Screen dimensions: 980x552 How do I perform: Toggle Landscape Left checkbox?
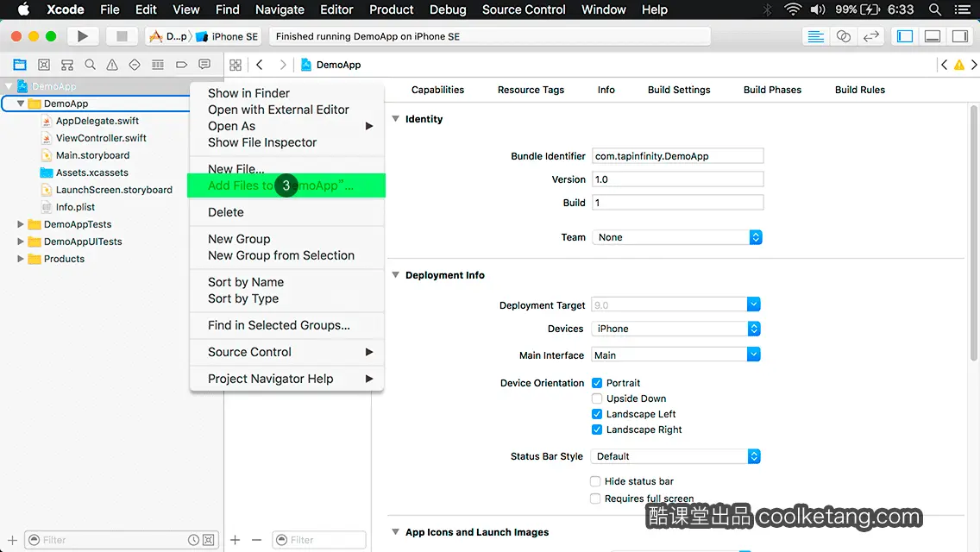597,414
